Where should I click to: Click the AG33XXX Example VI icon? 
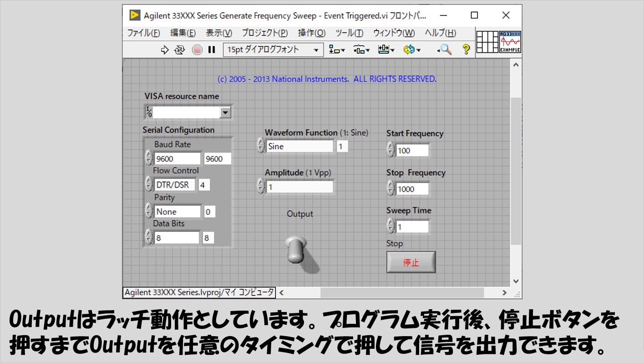[510, 42]
